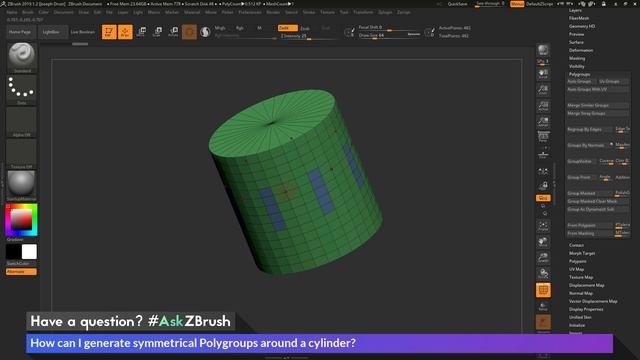Screen dimensions: 640x360
Task: Enable Zsub mode
Action: (x=305, y=28)
